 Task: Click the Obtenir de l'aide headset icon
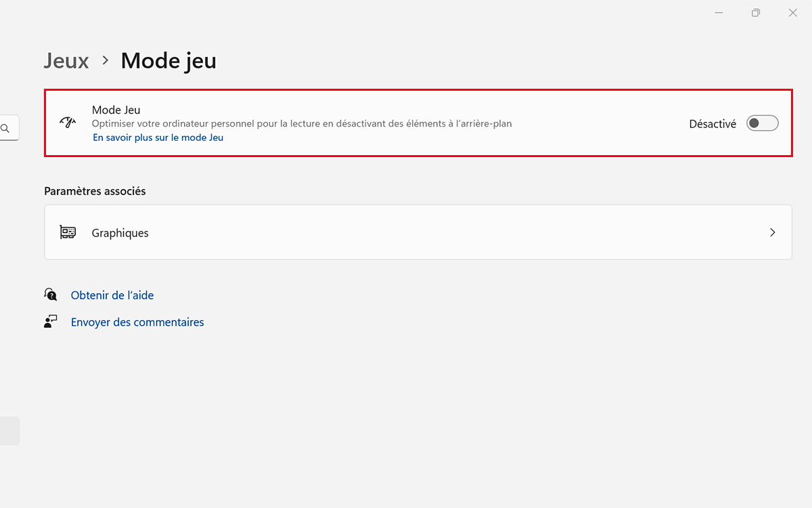click(x=51, y=295)
